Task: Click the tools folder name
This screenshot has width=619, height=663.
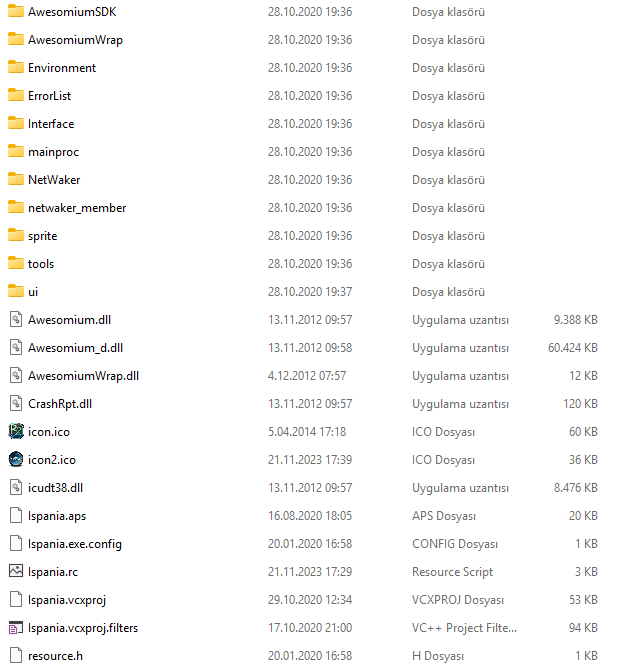Action: coord(41,264)
